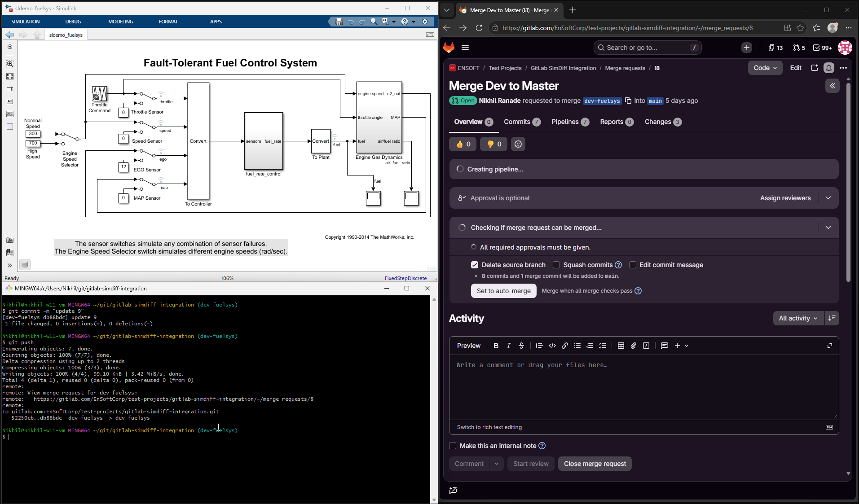Expand comment editor to full screen
The height and width of the screenshot is (504, 859).
point(830,346)
